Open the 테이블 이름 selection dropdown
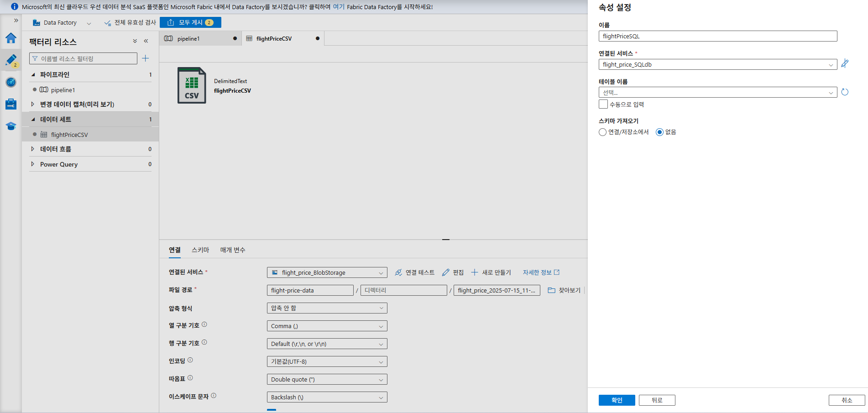 click(x=718, y=93)
